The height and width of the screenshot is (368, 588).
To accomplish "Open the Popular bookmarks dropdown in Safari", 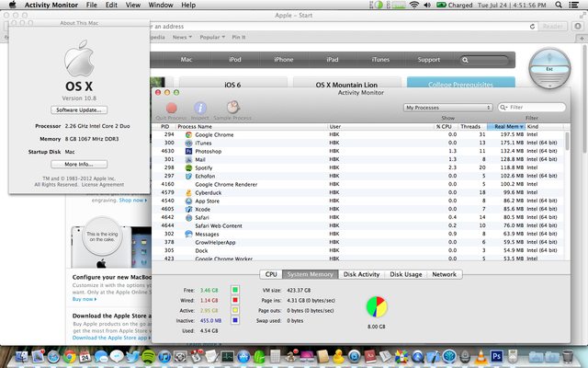I will pyautogui.click(x=212, y=37).
